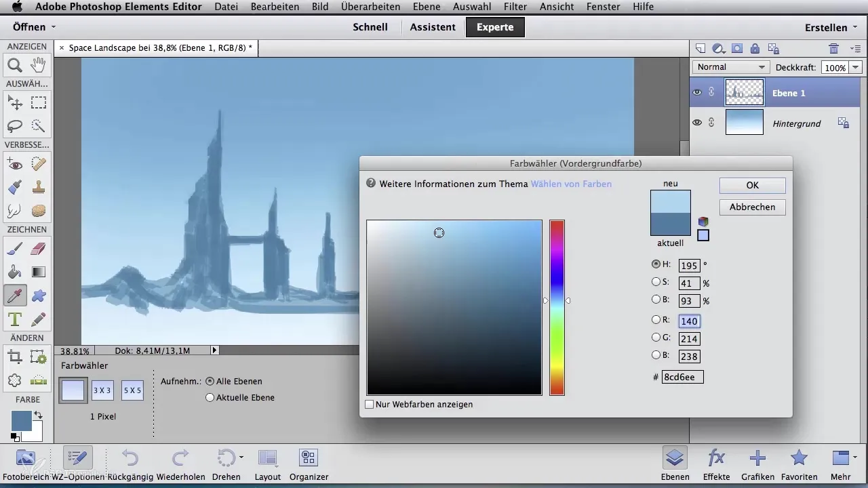Select the Eyedropper color picker tool
The height and width of the screenshot is (488, 868).
14,295
